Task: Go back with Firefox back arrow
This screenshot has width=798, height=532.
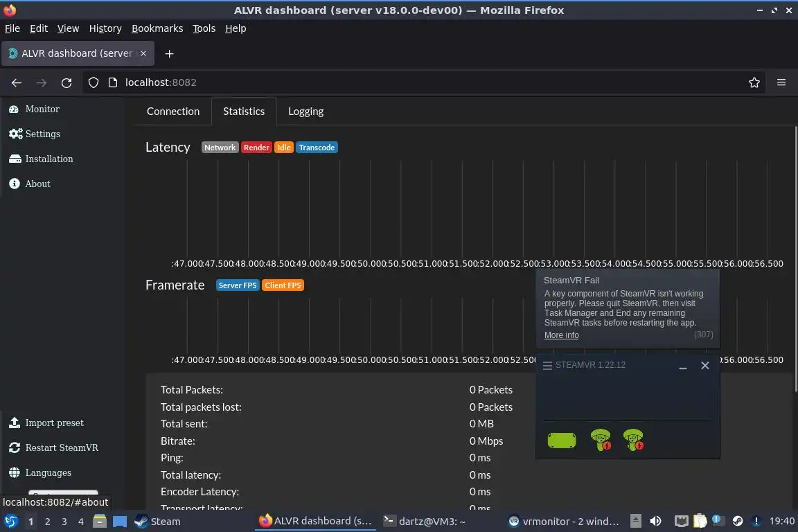Action: 17,82
